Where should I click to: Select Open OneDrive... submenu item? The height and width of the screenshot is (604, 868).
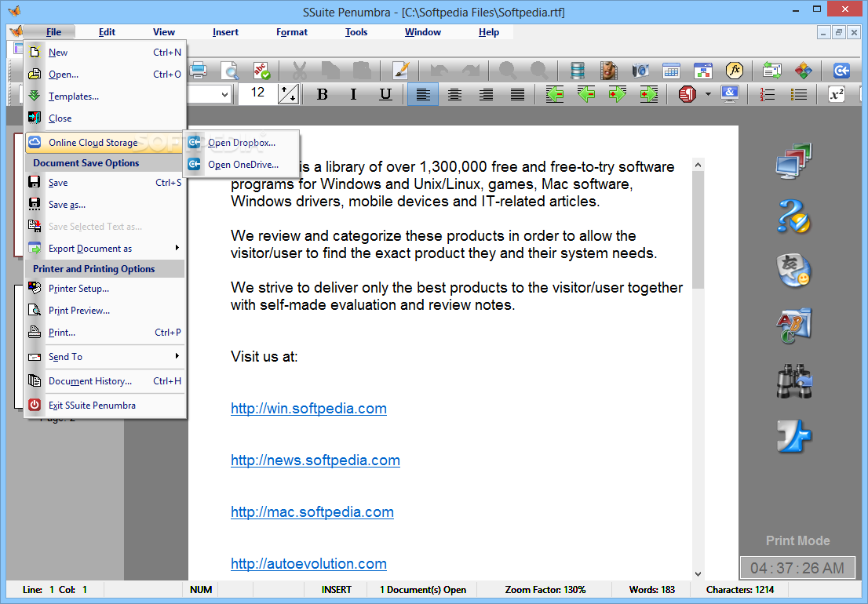pos(243,165)
